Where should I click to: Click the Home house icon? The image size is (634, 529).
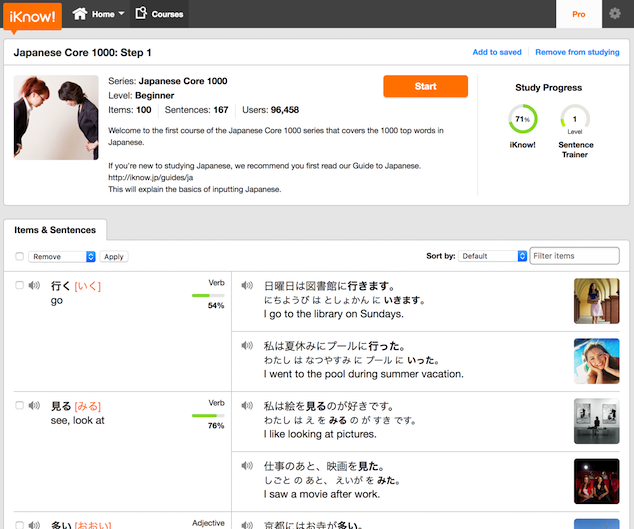(80, 13)
